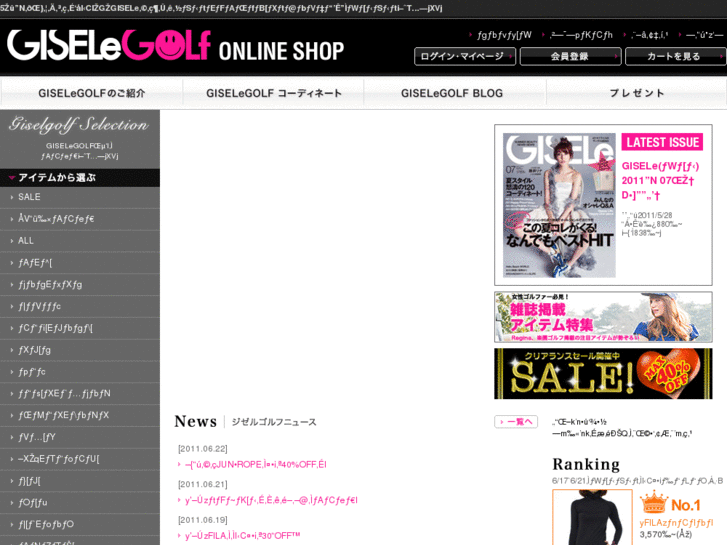Screen dimensions: 727x545
Task: Open the 雑誌掲載アイテム特集 banner
Action: (x=603, y=317)
